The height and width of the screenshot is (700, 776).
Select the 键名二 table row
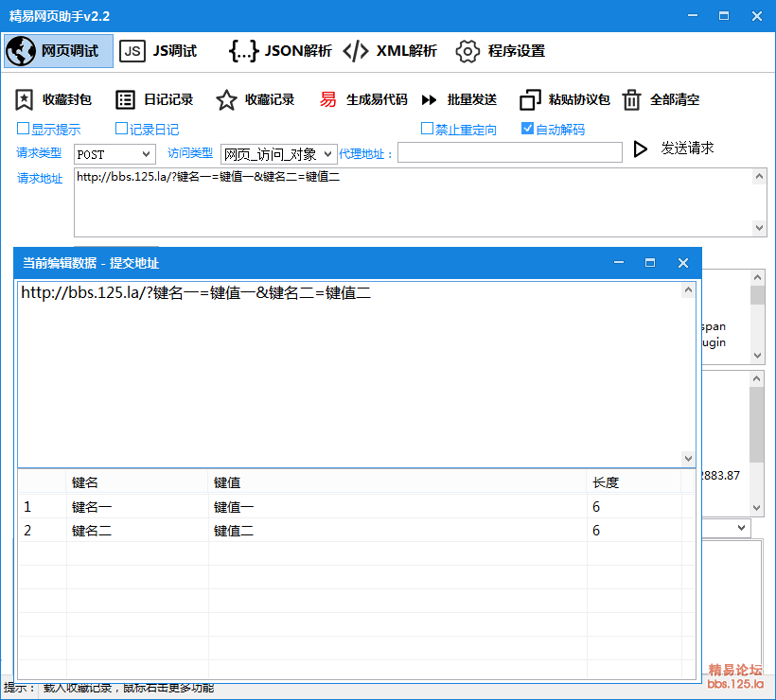point(92,531)
